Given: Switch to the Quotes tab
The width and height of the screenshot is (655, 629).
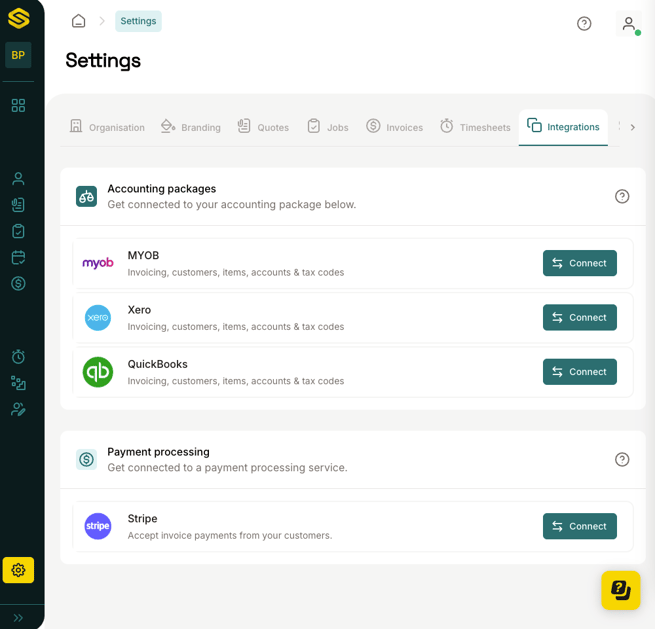Looking at the screenshot, I should click(x=263, y=127).
